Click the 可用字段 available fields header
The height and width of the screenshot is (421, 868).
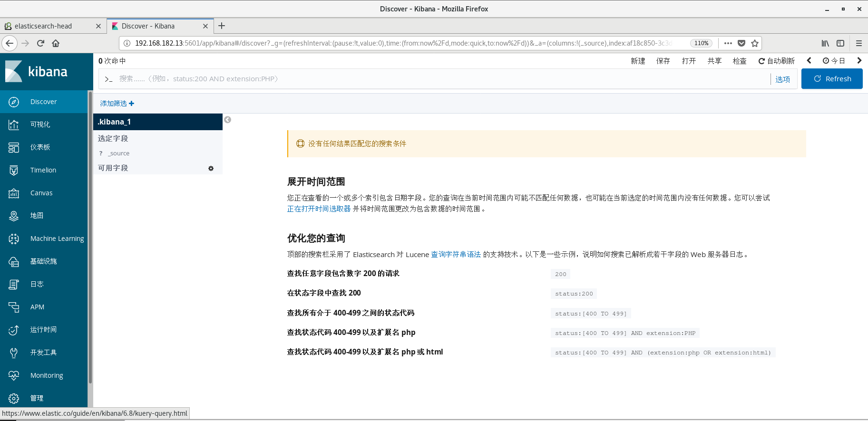[113, 168]
